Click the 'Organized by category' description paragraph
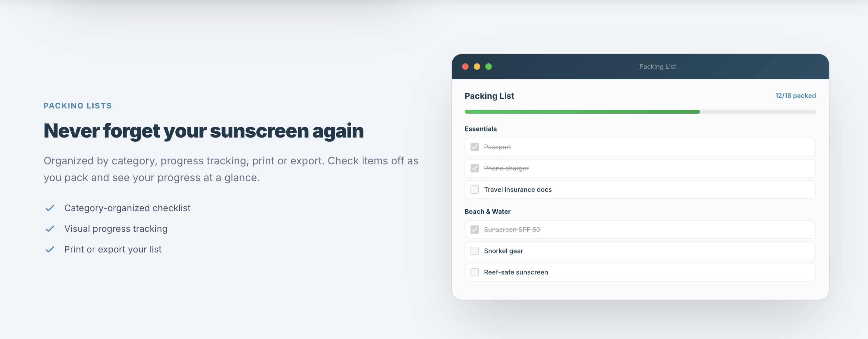This screenshot has height=339, width=868. click(x=231, y=169)
